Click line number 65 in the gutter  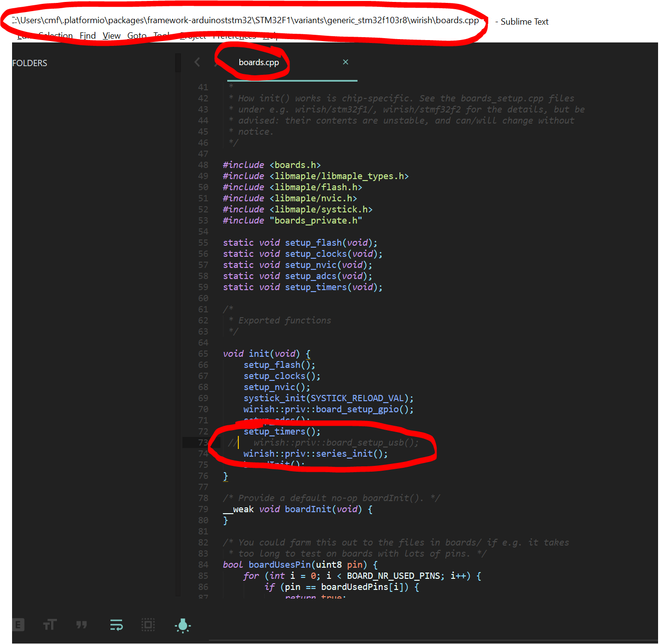pos(203,354)
